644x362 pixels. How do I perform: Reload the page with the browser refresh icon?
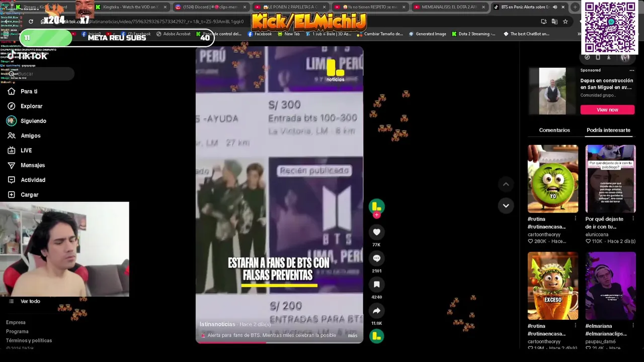pyautogui.click(x=31, y=22)
